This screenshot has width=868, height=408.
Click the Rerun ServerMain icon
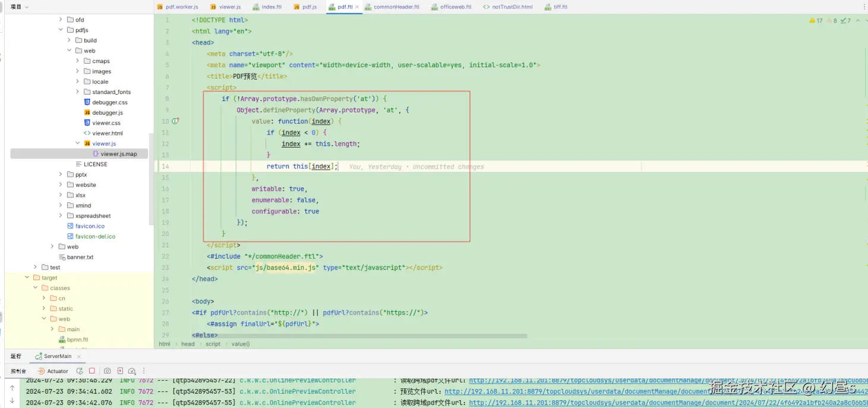80,371
